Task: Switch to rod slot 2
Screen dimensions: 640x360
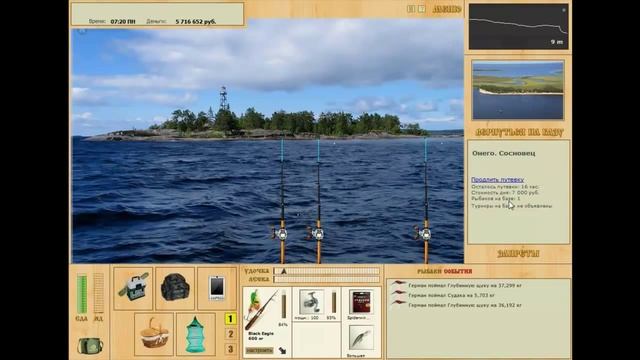Action: (x=230, y=334)
